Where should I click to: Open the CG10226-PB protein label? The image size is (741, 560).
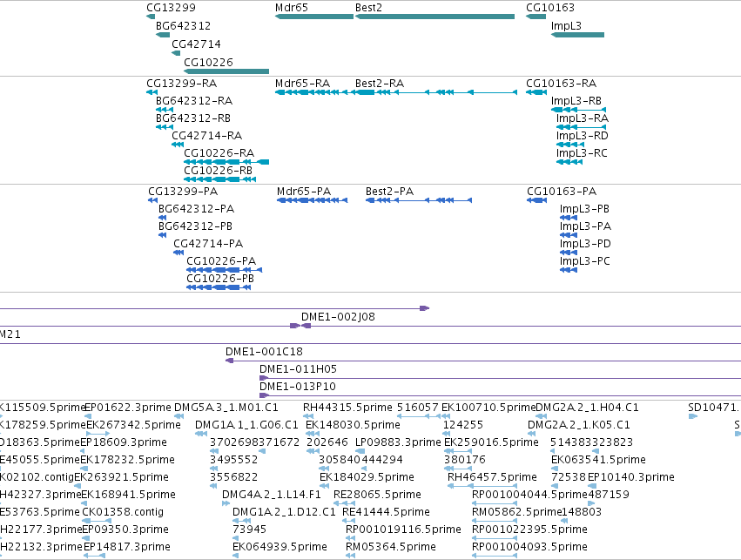click(x=220, y=279)
